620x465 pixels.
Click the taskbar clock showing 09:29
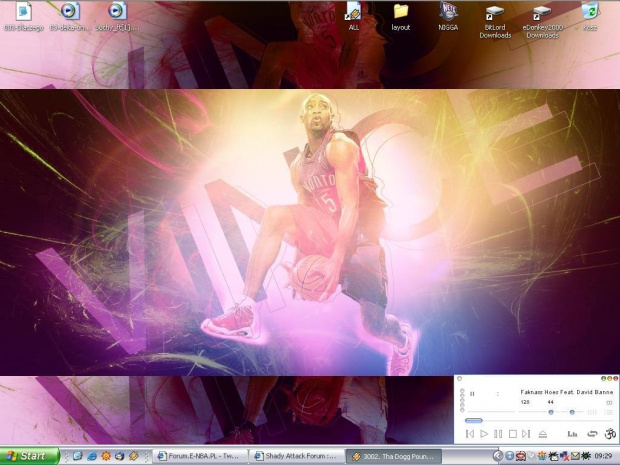click(603, 456)
